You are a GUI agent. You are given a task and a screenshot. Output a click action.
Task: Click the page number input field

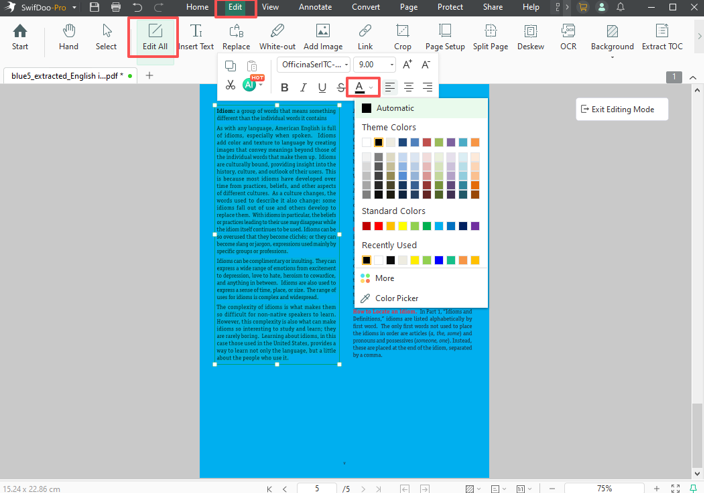(317, 488)
